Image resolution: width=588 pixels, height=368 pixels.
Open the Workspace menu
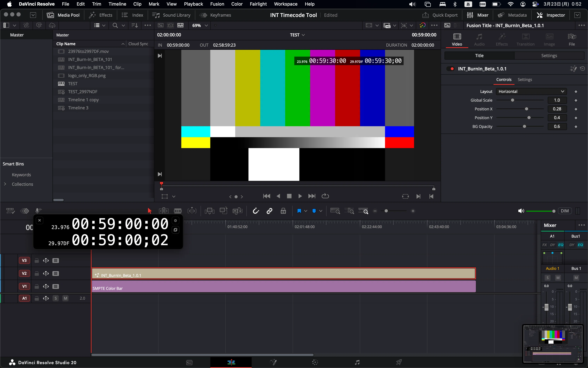click(285, 4)
